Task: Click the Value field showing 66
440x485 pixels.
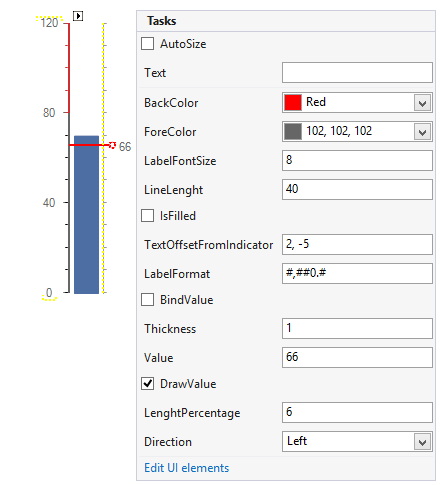Action: 357,358
